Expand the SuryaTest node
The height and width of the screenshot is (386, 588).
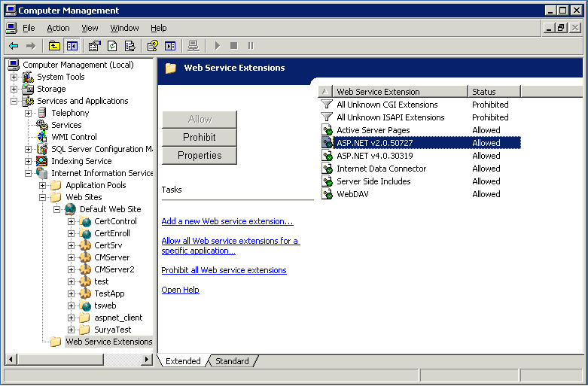[71, 330]
